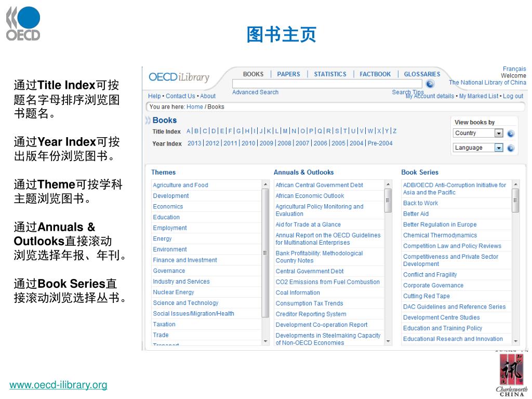Open Advanced Search link
This screenshot has width=532, height=399.
pyautogui.click(x=255, y=92)
